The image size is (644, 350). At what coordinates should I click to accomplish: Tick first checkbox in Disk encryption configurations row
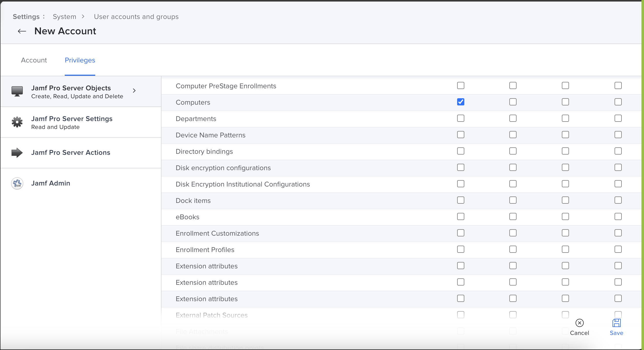[x=461, y=167]
